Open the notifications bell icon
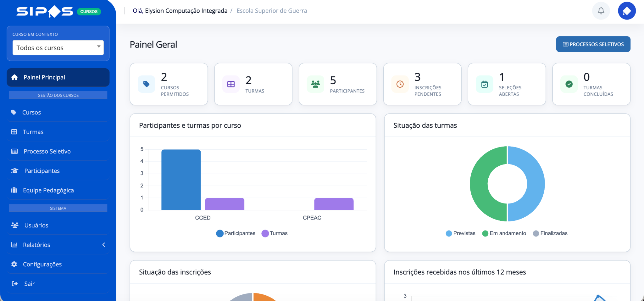 point(601,11)
